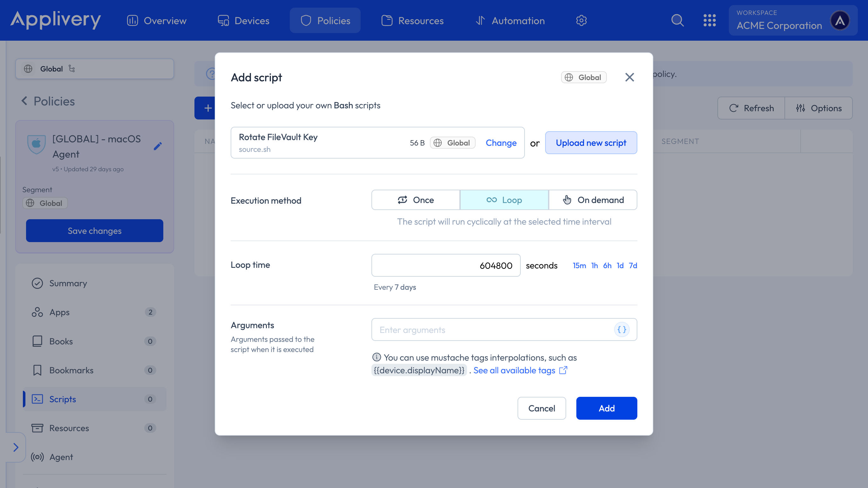Open the Agent section in the sidebar
868x488 pixels.
click(61, 457)
